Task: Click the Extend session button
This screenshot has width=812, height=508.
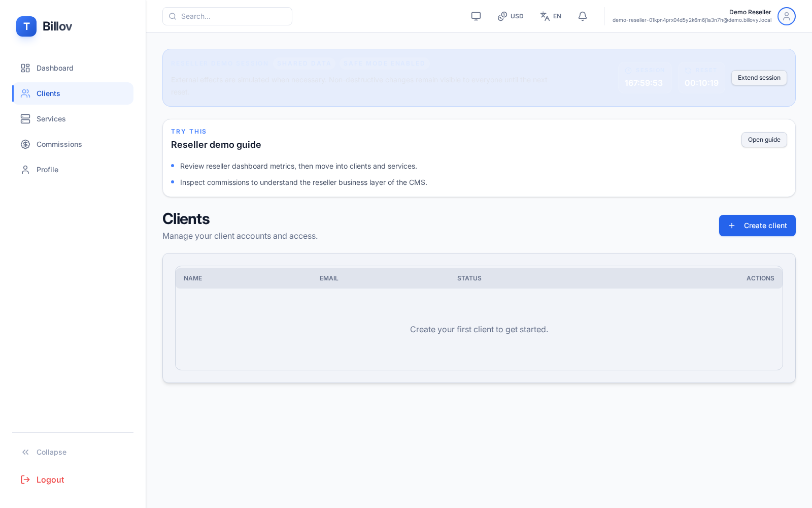Action: pos(759,78)
